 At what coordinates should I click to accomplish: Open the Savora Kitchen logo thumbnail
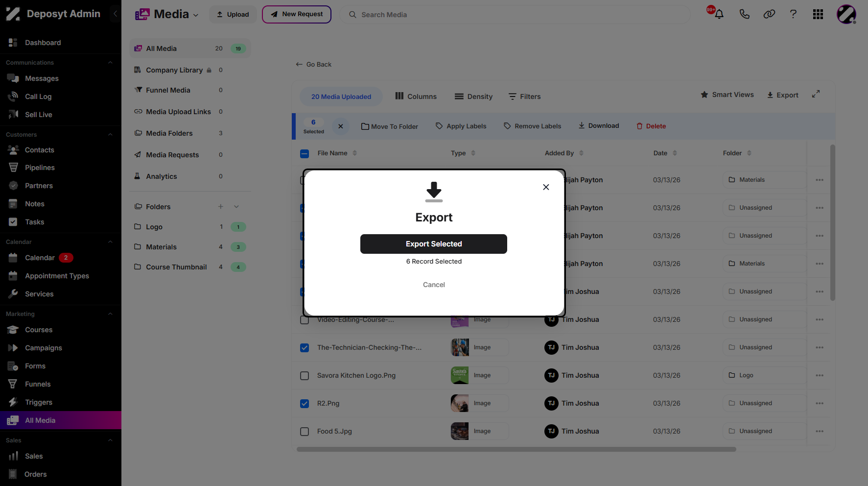coord(460,375)
